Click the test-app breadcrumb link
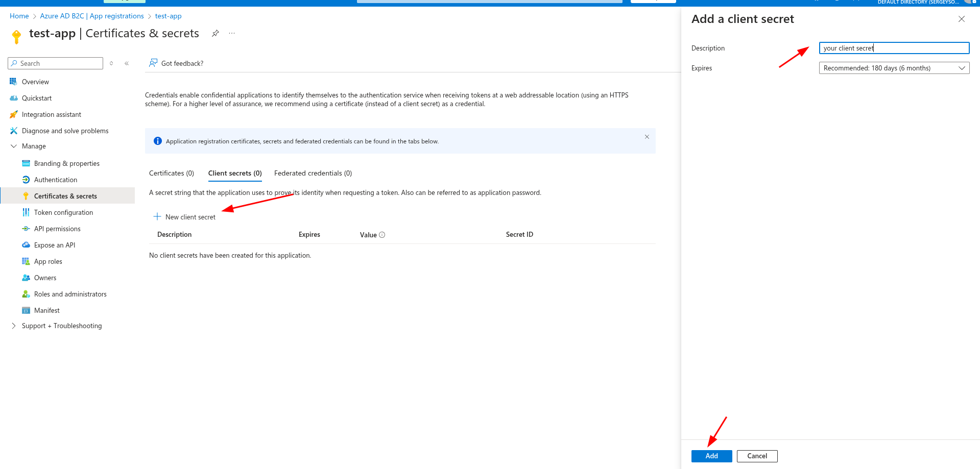This screenshot has width=980, height=469. coord(169,16)
